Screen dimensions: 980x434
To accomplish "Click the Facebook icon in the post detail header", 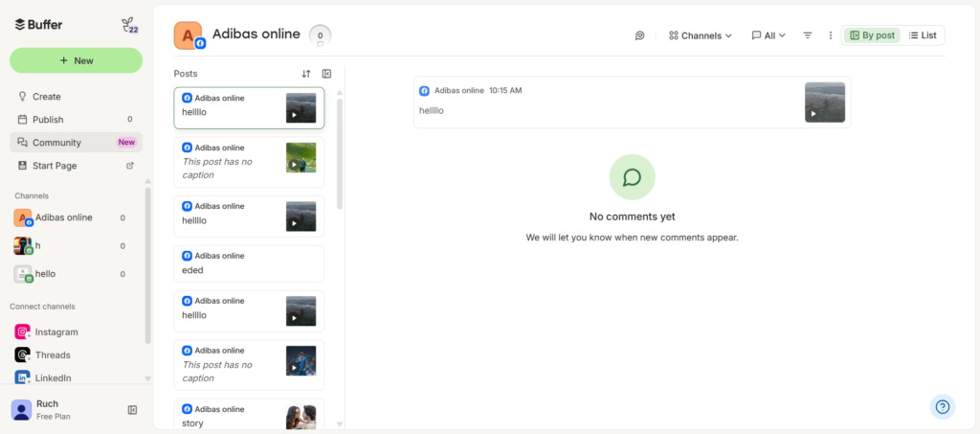I will pyautogui.click(x=424, y=91).
